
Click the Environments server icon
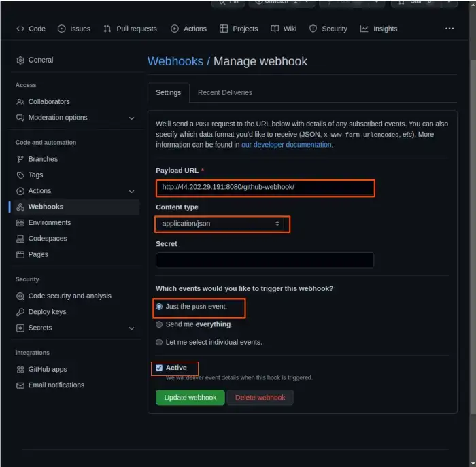click(20, 223)
